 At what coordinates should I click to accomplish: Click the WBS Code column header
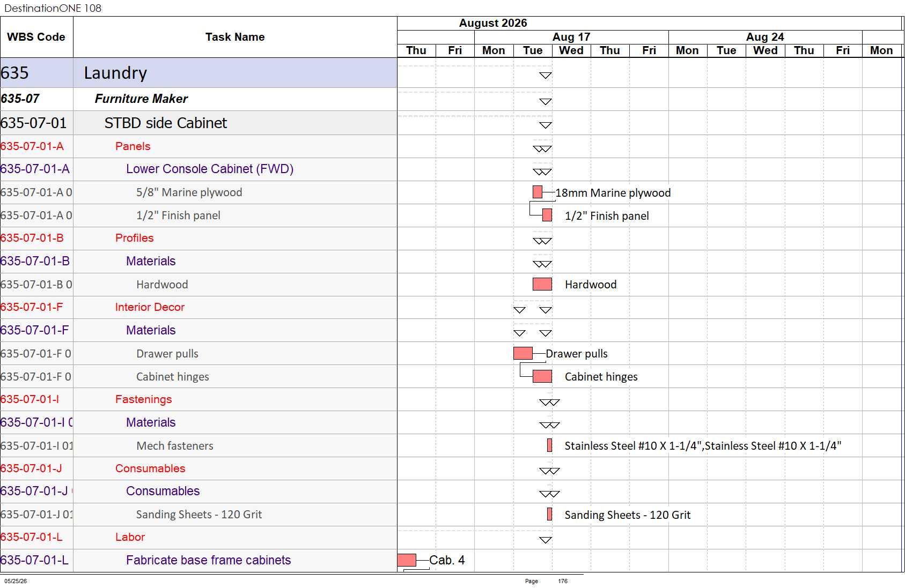(36, 37)
